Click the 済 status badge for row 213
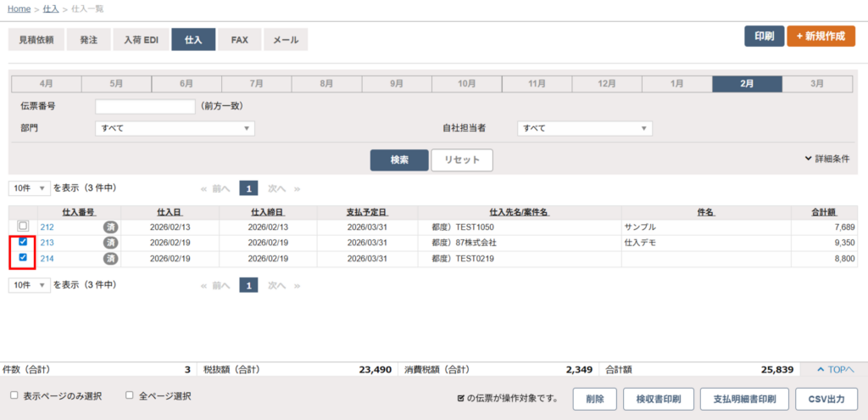This screenshot has width=868, height=420. pos(110,243)
